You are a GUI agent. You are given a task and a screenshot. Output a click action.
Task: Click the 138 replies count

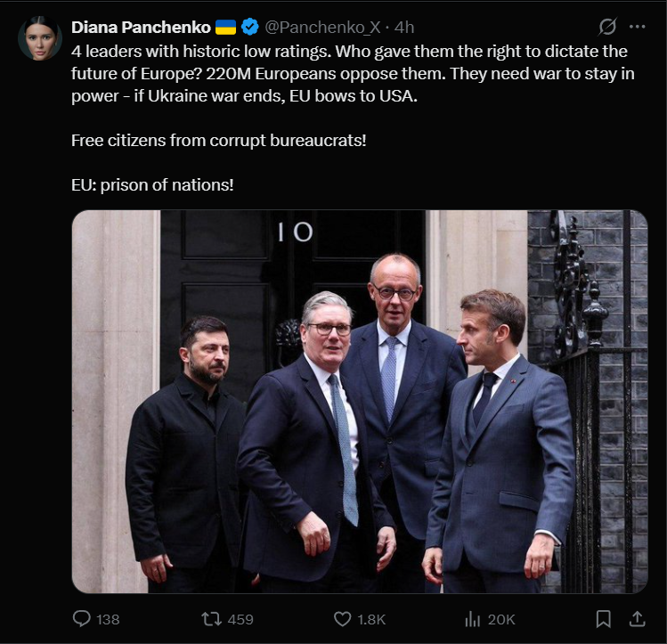108,619
